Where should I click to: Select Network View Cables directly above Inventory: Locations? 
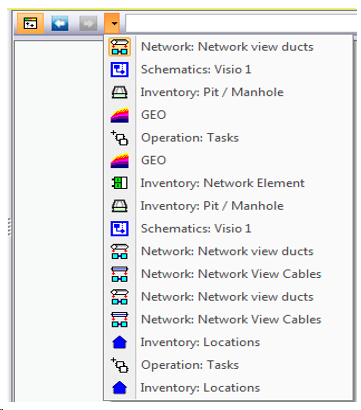coord(231,319)
